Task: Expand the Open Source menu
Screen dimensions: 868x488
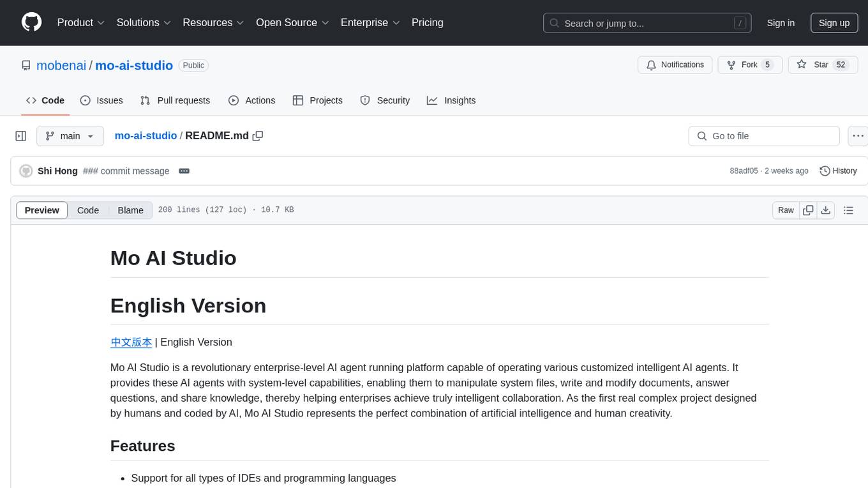Action: click(x=292, y=22)
